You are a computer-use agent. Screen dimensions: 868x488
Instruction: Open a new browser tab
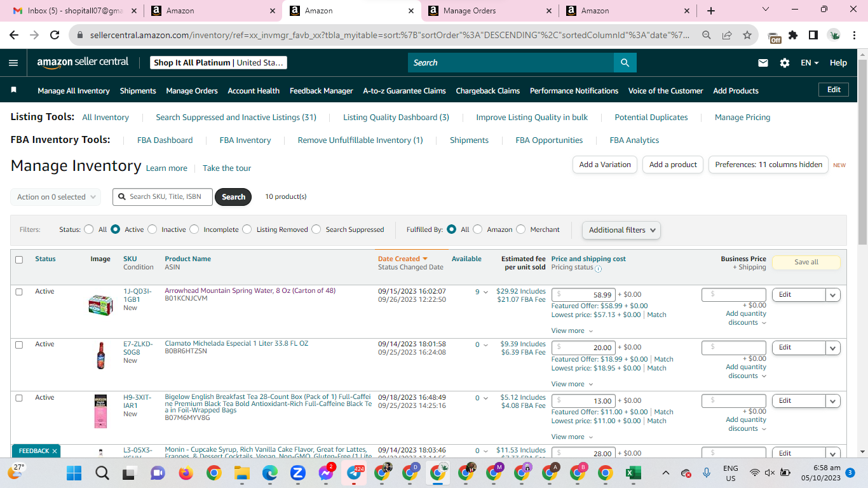pos(711,11)
